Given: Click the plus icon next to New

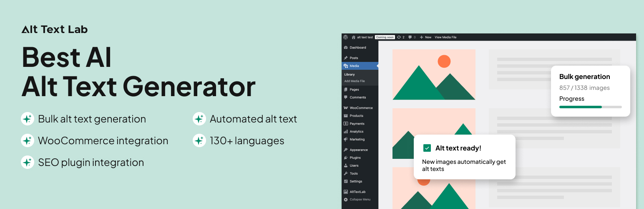Looking at the screenshot, I should [x=422, y=37].
